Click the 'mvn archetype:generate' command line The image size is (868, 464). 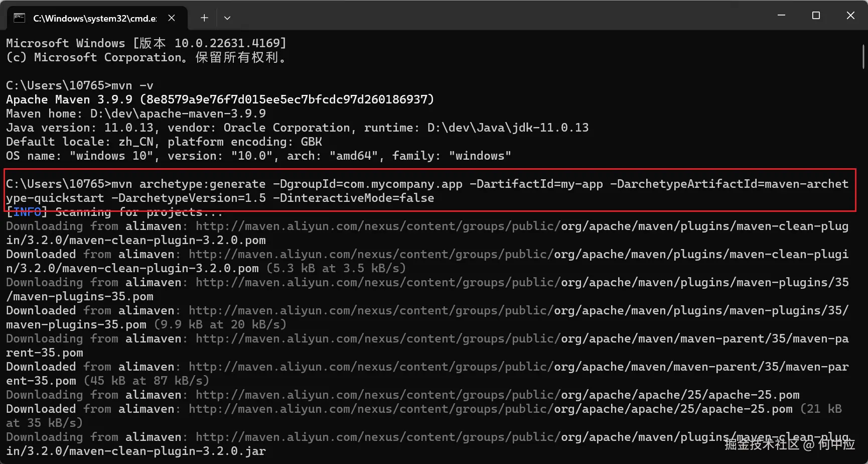[427, 191]
